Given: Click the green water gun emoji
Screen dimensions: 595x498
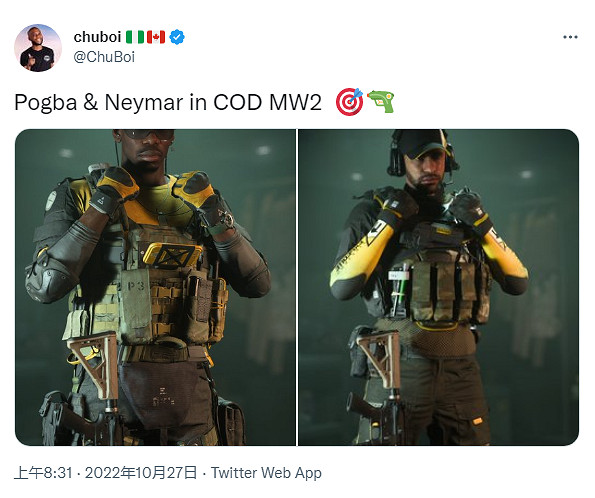Looking at the screenshot, I should 381,101.
